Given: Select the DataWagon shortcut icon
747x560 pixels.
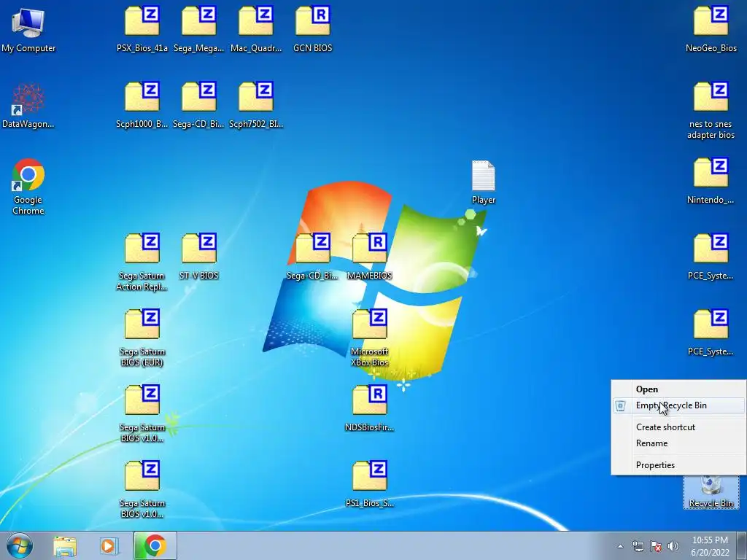Looking at the screenshot, I should coord(28,106).
